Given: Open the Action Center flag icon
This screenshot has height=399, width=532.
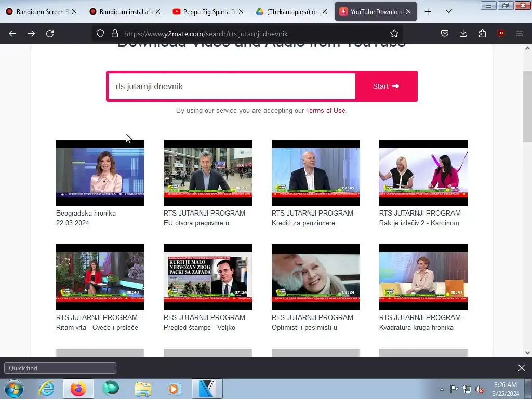Looking at the screenshot, I should [x=454, y=389].
